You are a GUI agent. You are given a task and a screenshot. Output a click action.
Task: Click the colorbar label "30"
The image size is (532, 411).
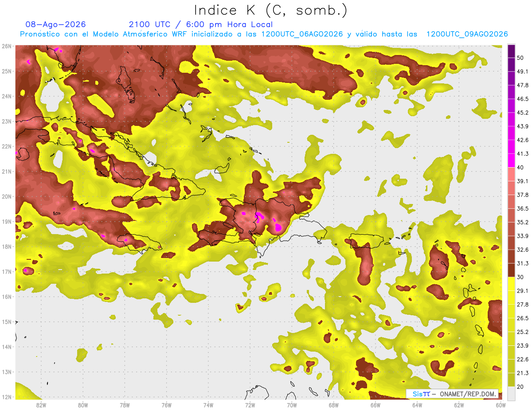(x=520, y=278)
